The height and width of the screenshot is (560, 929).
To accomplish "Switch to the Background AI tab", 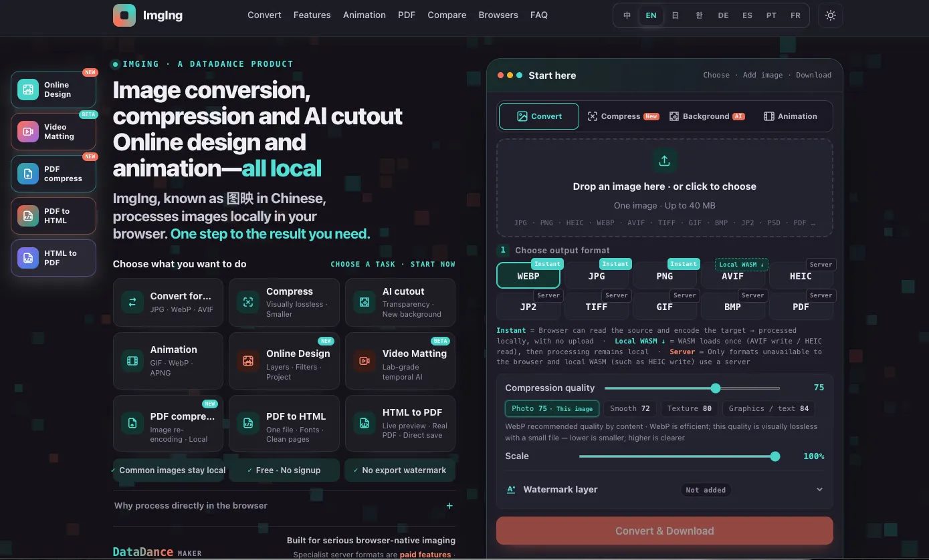I will pyautogui.click(x=707, y=116).
